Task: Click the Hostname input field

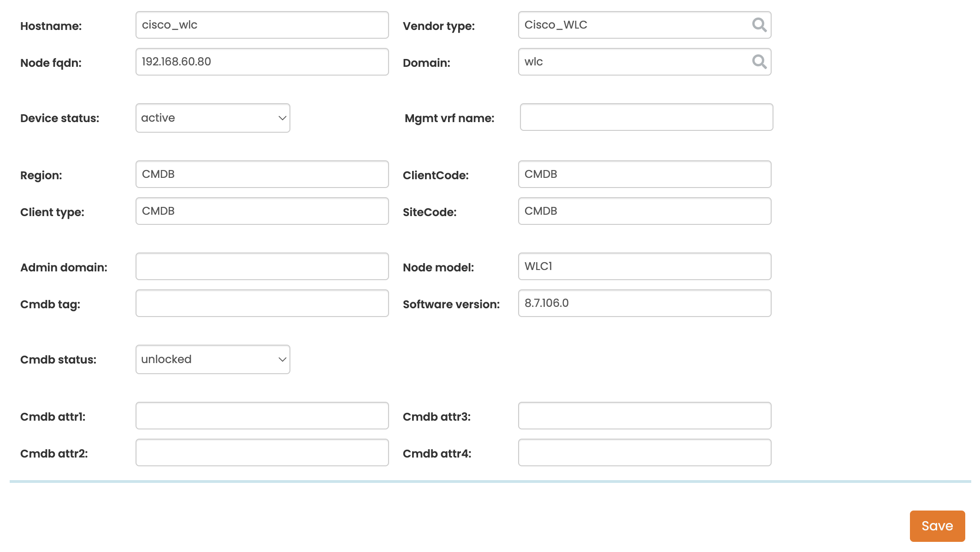Action: tap(262, 25)
